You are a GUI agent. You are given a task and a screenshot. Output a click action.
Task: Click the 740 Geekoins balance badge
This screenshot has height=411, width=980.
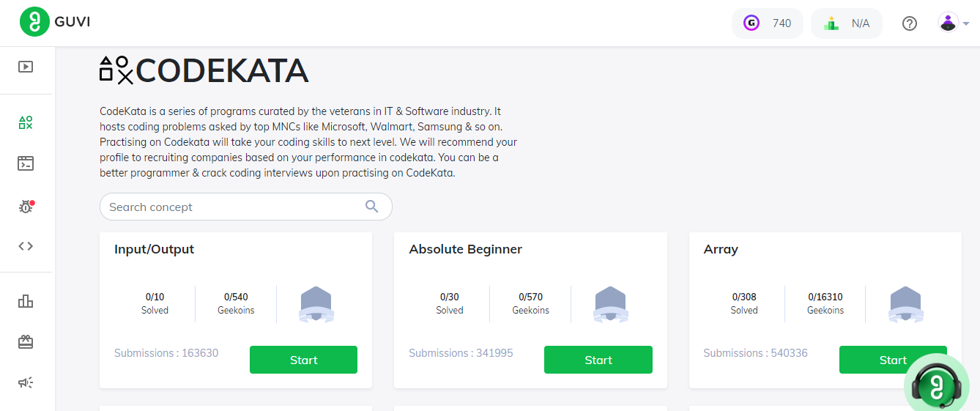click(767, 23)
